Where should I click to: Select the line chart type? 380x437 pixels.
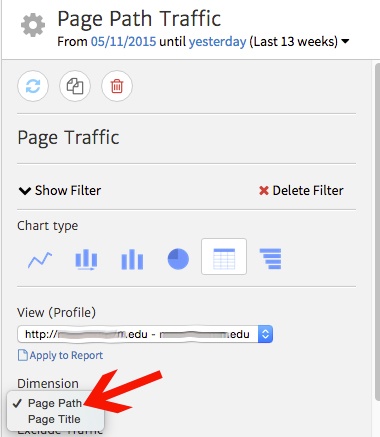coord(40,259)
